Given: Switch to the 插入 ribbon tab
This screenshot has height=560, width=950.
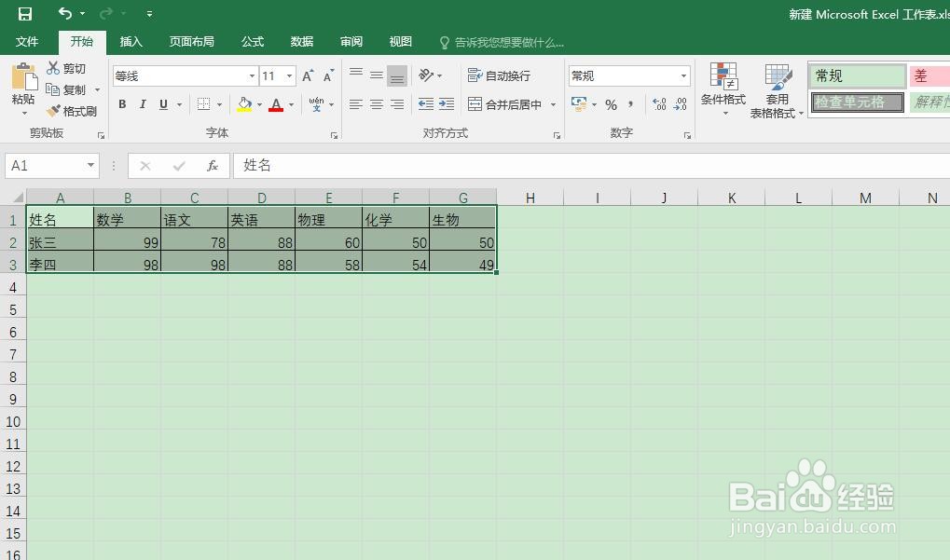Looking at the screenshot, I should pos(131,42).
